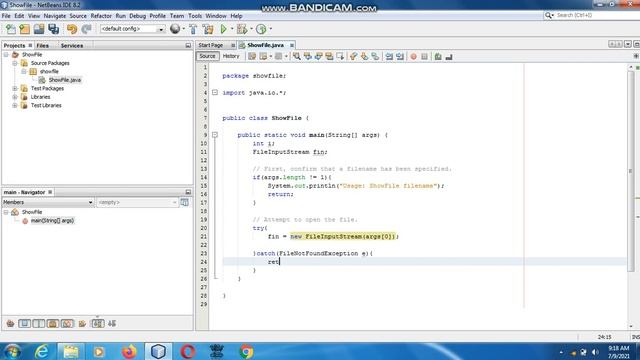Click the globe browser icon in toolbar

[x=175, y=29]
